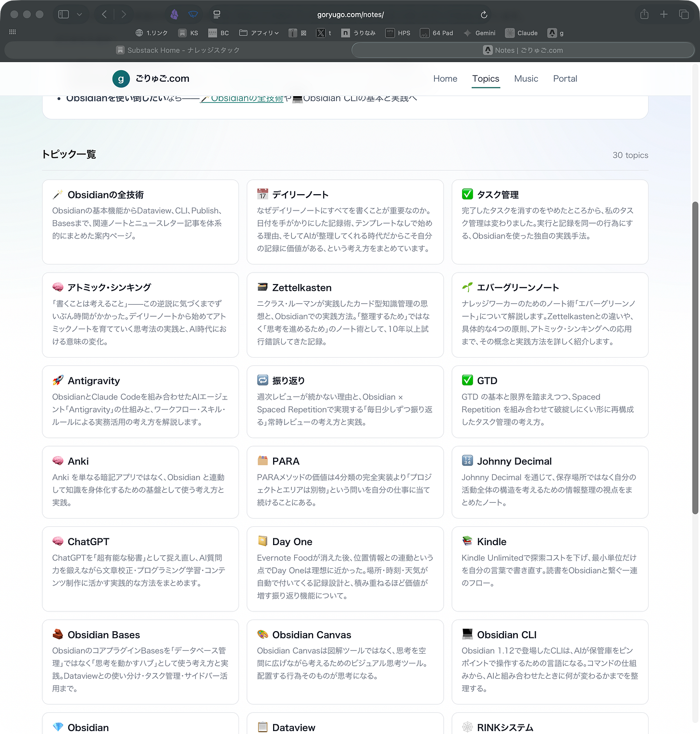Viewport: 700px width, 734px height.
Task: Open the KS bookmark
Action: [188, 33]
